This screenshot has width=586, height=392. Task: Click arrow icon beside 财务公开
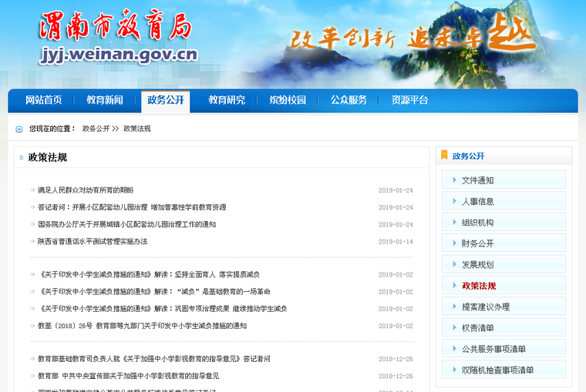(x=454, y=243)
